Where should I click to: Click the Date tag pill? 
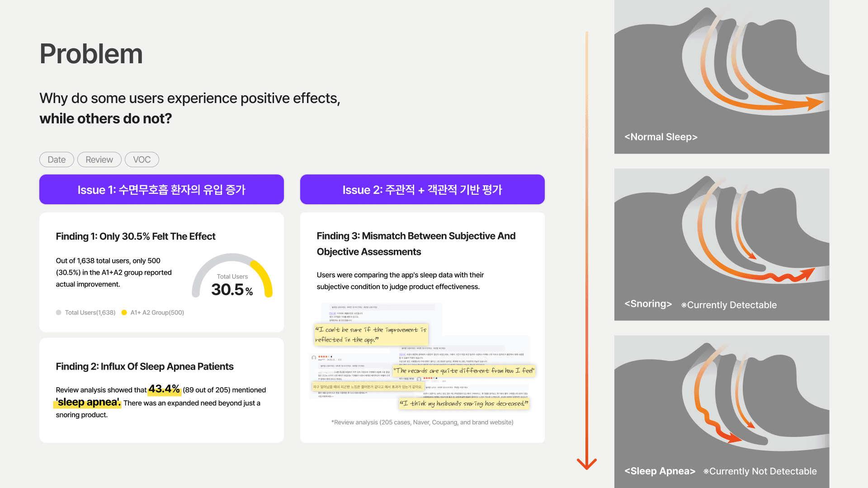(x=57, y=160)
